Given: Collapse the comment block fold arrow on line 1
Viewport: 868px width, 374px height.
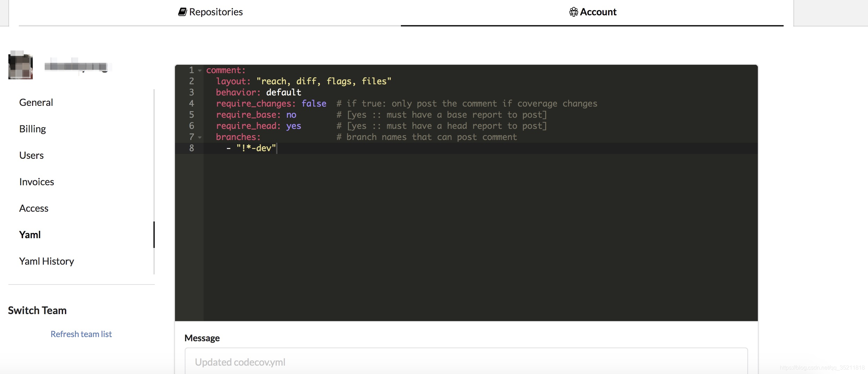Looking at the screenshot, I should [x=200, y=70].
